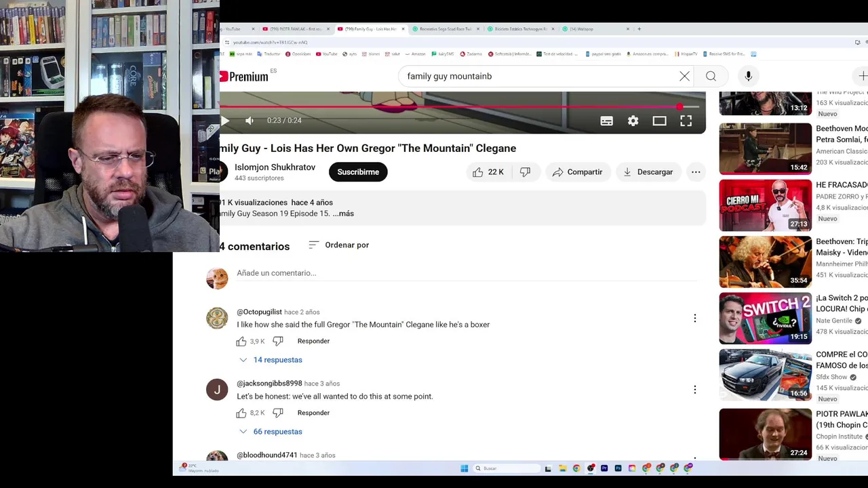Mute the video volume speaker icon
Viewport: 868px width, 488px height.
pyautogui.click(x=250, y=121)
